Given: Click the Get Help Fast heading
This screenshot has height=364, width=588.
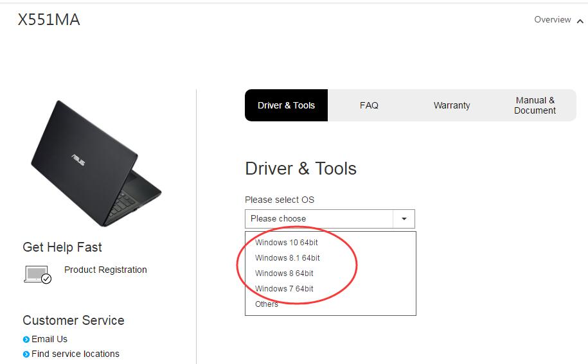Looking at the screenshot, I should point(62,247).
